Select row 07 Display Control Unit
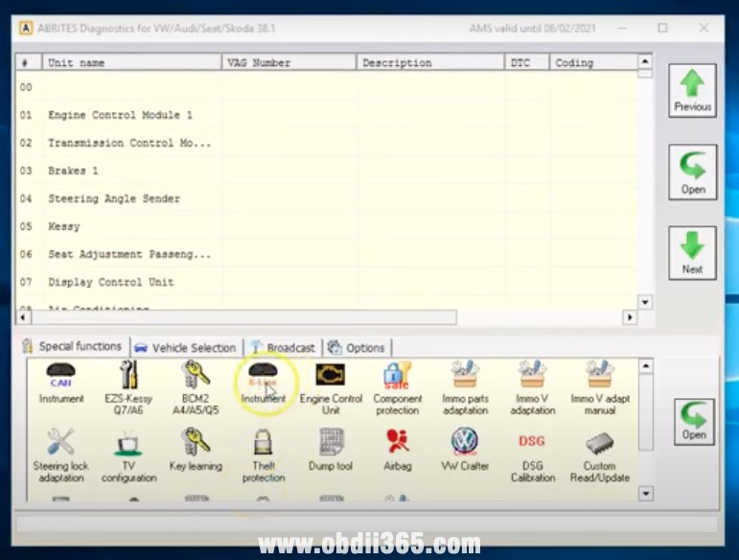 [x=327, y=282]
